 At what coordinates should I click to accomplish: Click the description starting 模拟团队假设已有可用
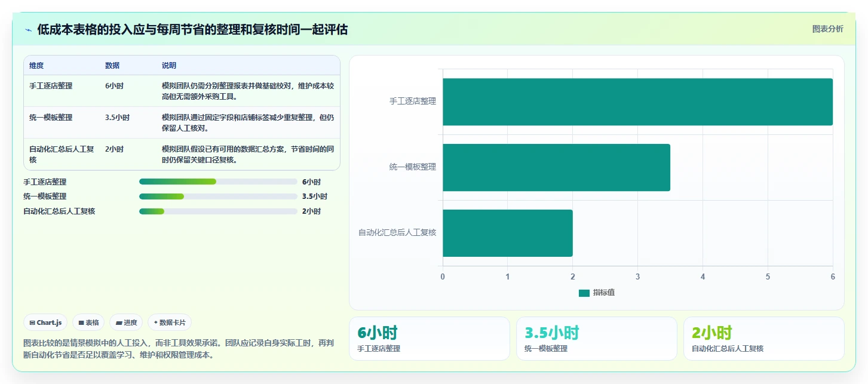pyautogui.click(x=248, y=154)
